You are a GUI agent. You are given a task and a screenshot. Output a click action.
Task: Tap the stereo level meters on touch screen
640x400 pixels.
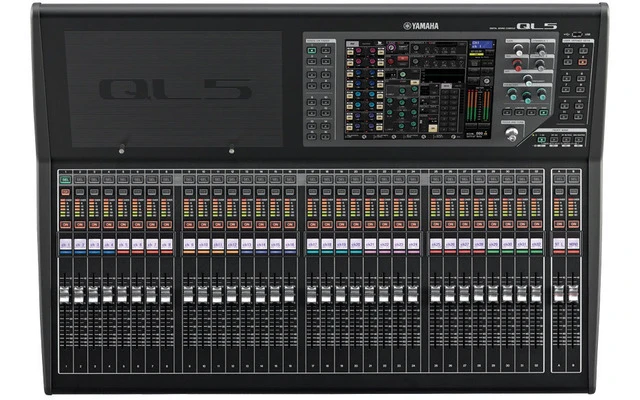(478, 106)
